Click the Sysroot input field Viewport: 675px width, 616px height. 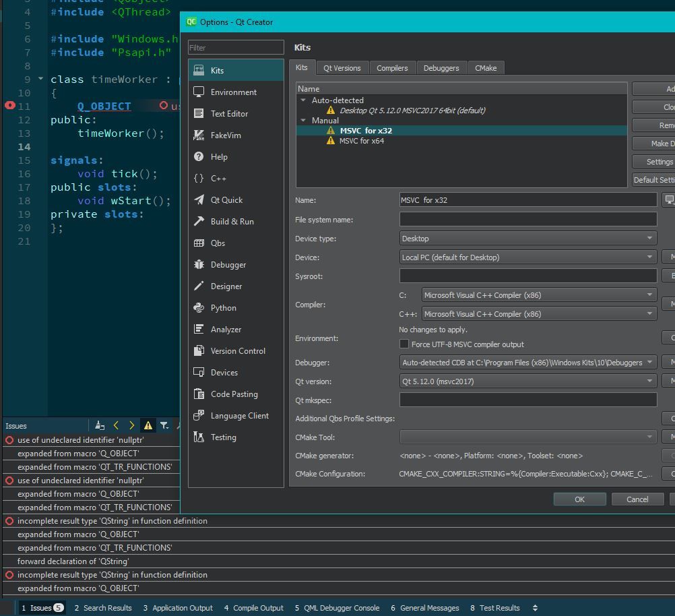pos(528,276)
